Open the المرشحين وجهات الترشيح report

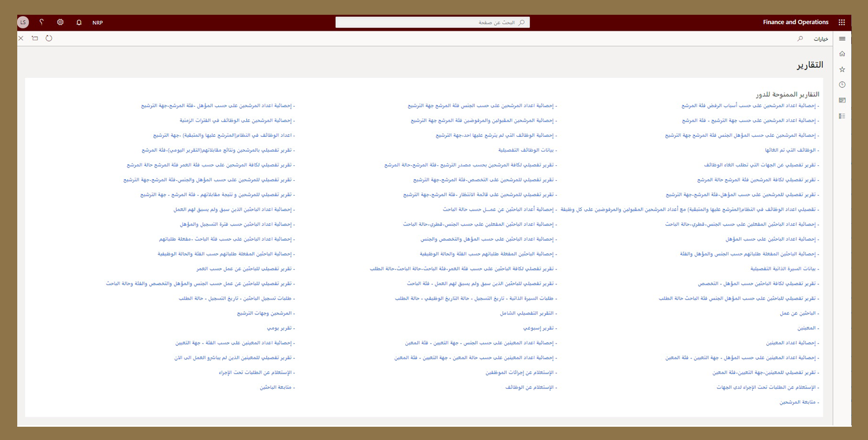[x=266, y=313]
